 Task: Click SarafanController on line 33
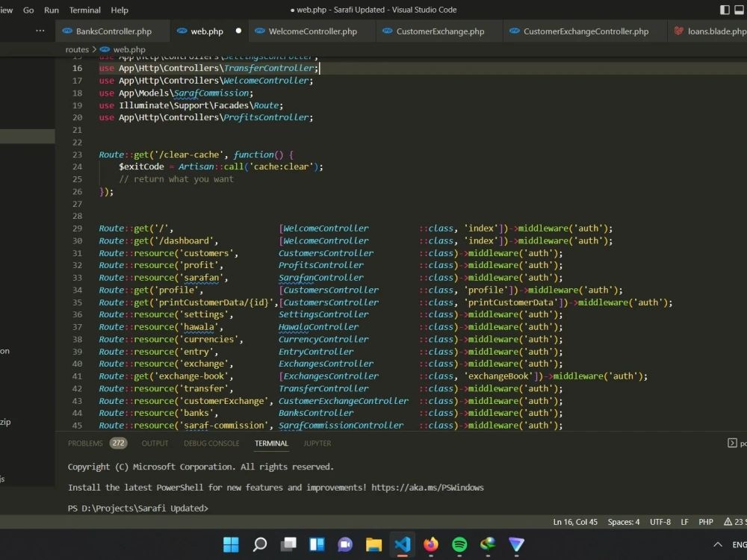(x=320, y=278)
